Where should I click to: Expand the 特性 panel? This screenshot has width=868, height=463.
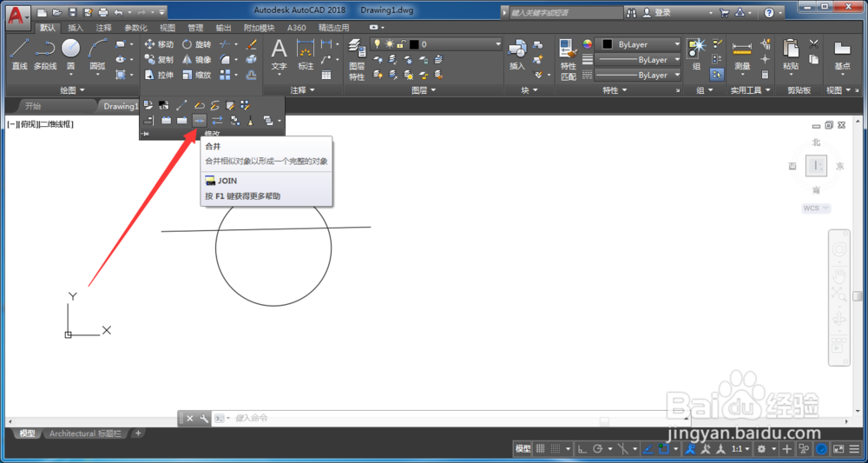[x=615, y=89]
